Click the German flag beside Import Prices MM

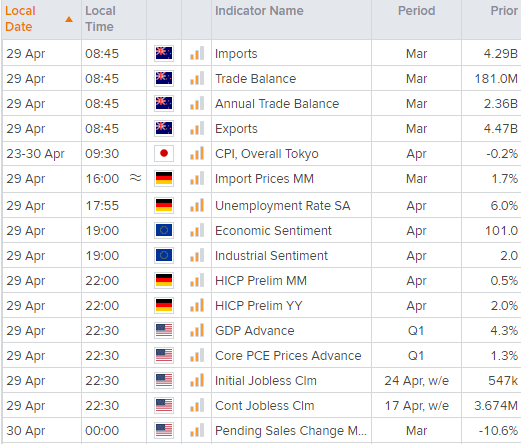tap(164, 178)
